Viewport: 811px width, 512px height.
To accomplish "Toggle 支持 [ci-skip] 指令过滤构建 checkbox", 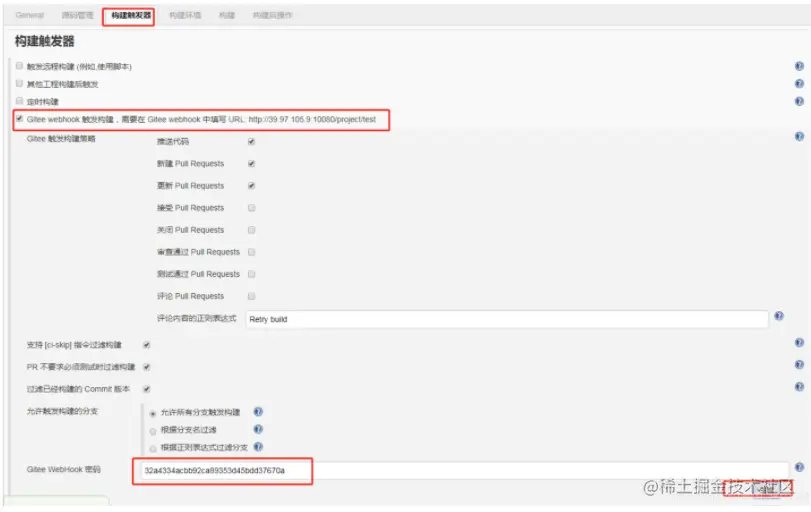I will pos(147,345).
